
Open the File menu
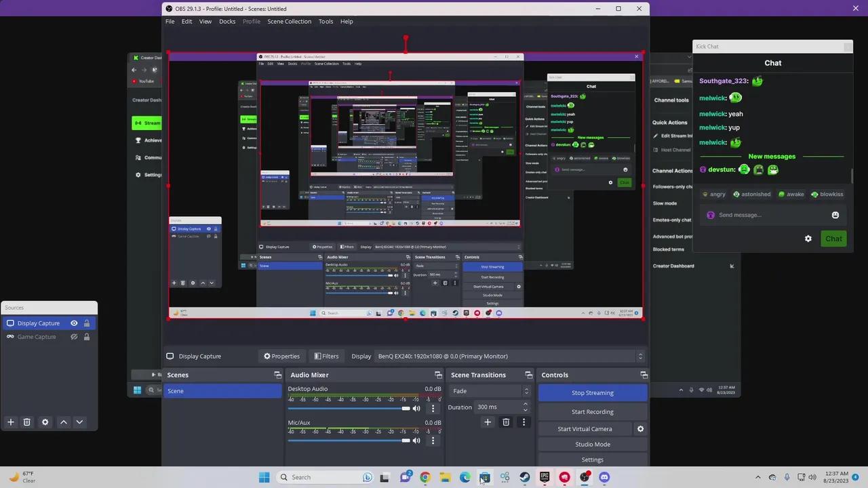pyautogui.click(x=170, y=21)
